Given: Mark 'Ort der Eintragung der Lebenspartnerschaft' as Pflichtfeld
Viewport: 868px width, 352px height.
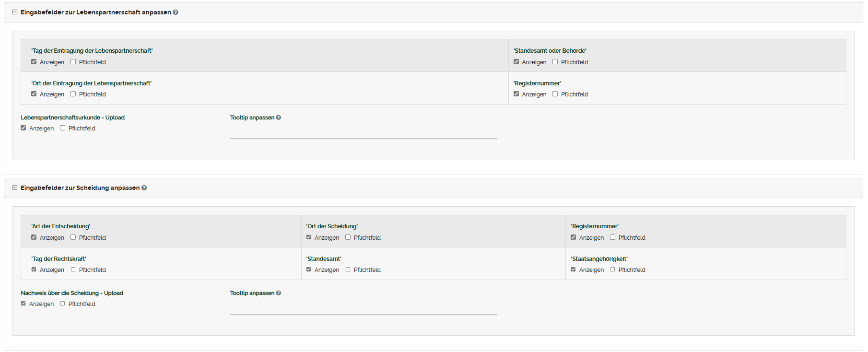Looking at the screenshot, I should 73,94.
